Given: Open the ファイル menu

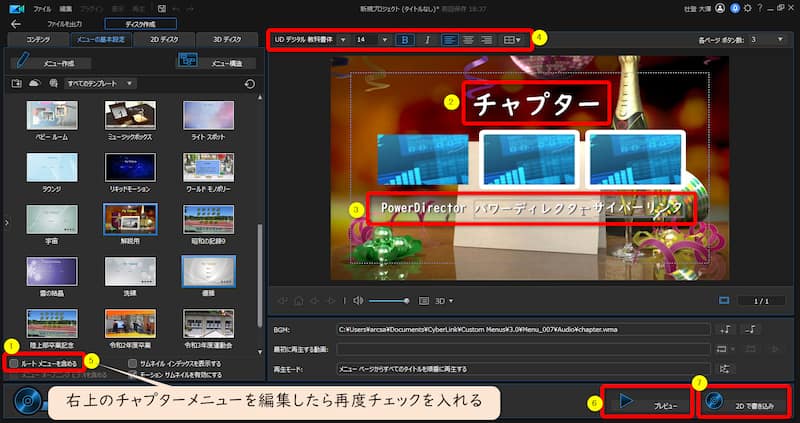Looking at the screenshot, I should point(41,9).
